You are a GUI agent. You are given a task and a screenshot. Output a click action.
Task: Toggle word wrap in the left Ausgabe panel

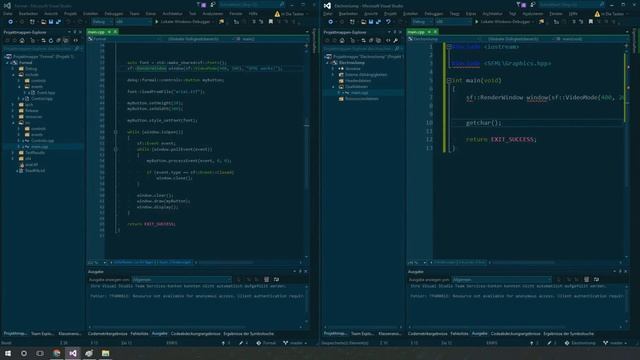click(276, 280)
